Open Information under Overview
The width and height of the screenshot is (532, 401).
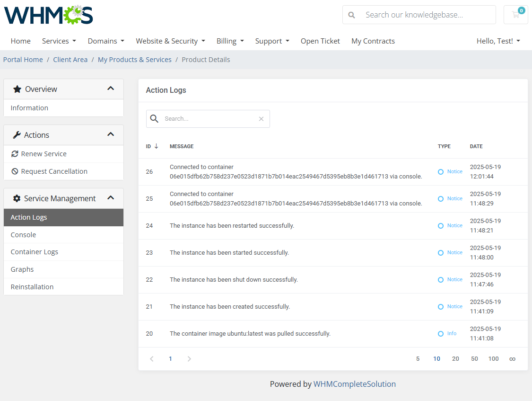pyautogui.click(x=63, y=108)
